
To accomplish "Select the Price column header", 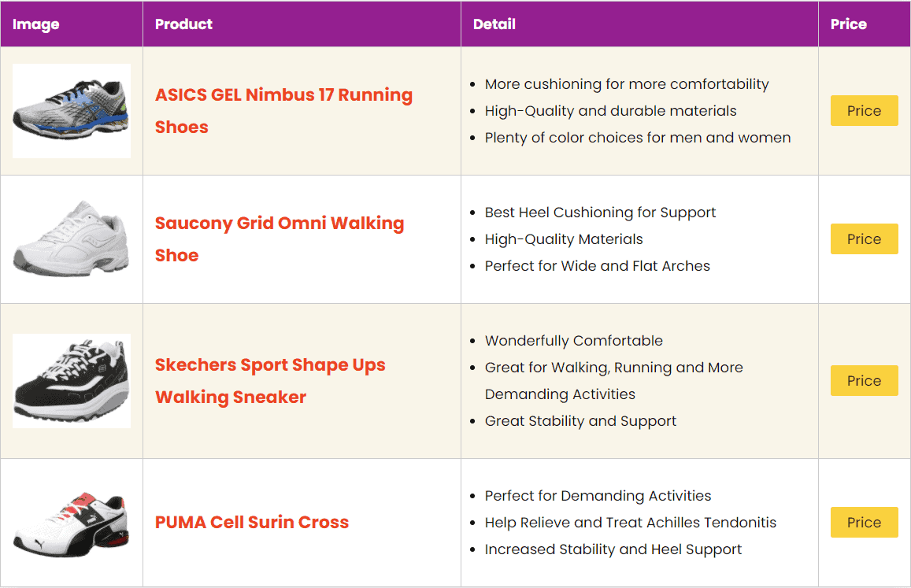I will pos(848,24).
